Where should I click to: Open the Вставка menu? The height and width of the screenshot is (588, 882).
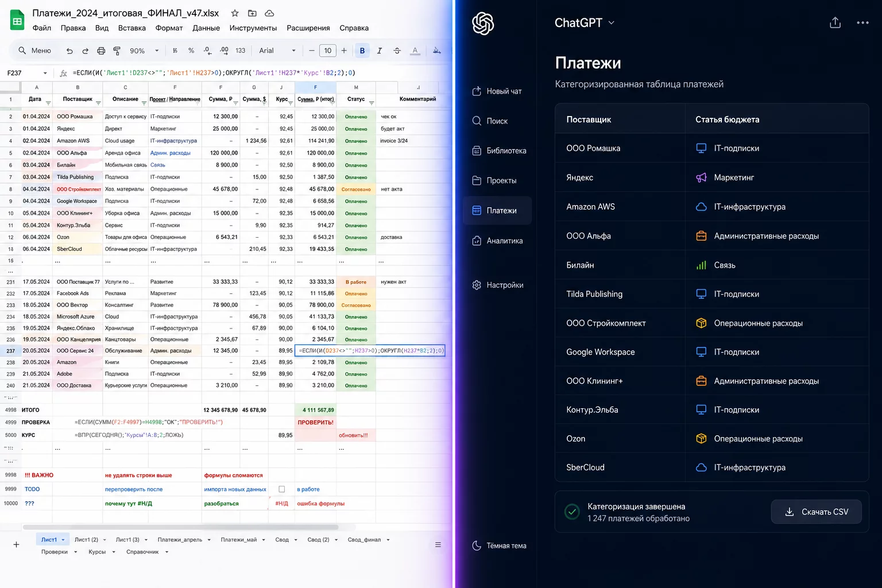click(x=132, y=28)
